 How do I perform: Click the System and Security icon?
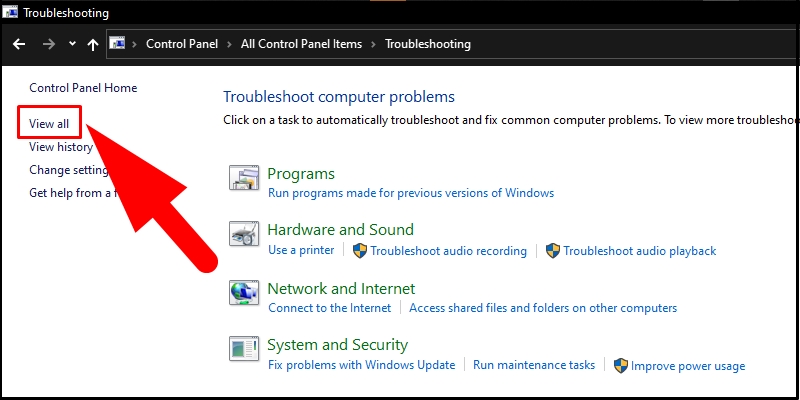(x=244, y=349)
